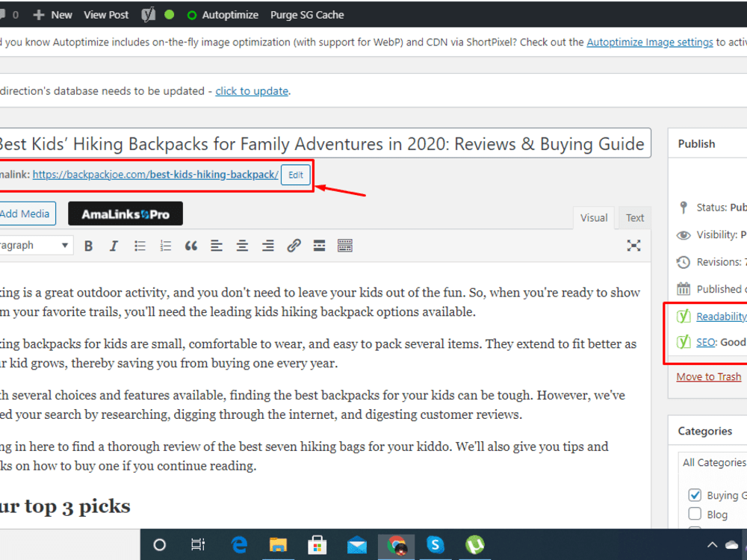Toggle italic formatting in editor toolbar

pos(114,246)
